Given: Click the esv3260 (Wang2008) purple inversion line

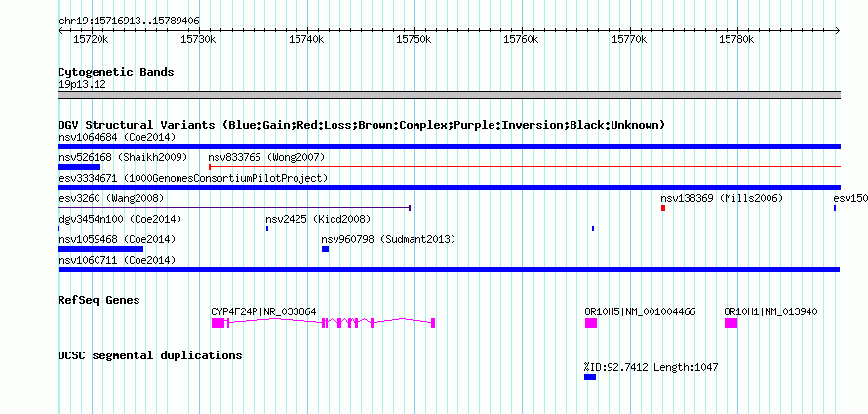Looking at the screenshot, I should coord(234,208).
